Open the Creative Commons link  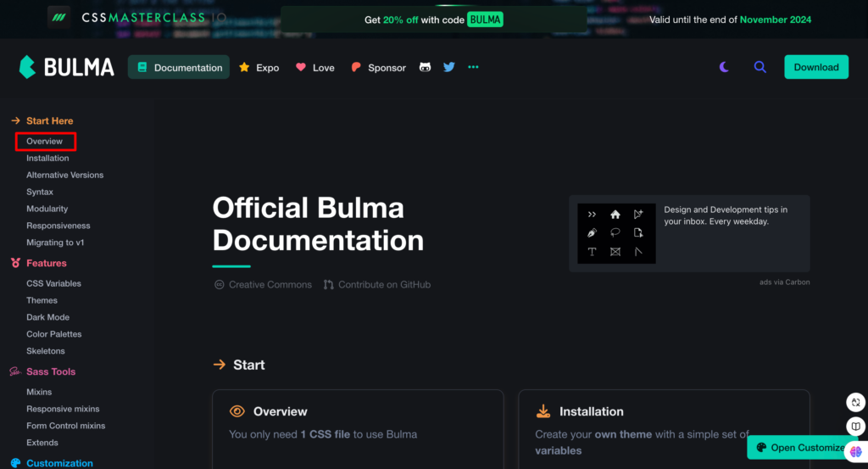tap(263, 285)
